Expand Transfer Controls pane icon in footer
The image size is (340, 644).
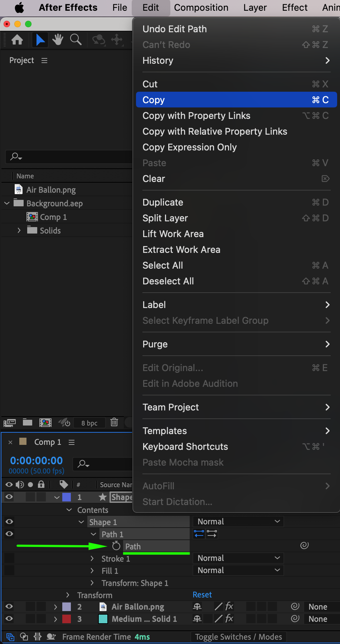pyautogui.click(x=24, y=636)
